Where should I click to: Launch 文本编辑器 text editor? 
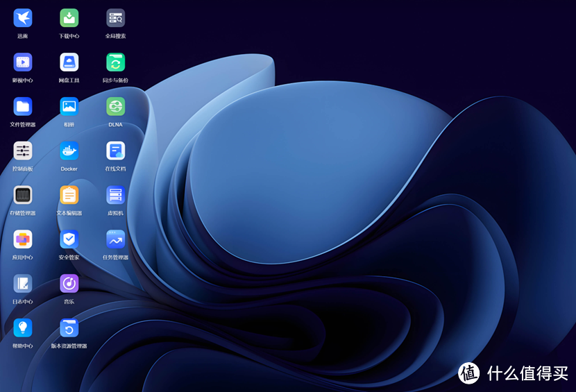(x=69, y=195)
